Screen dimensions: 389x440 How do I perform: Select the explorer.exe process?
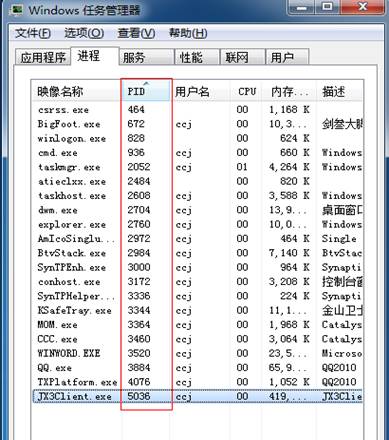197,224
